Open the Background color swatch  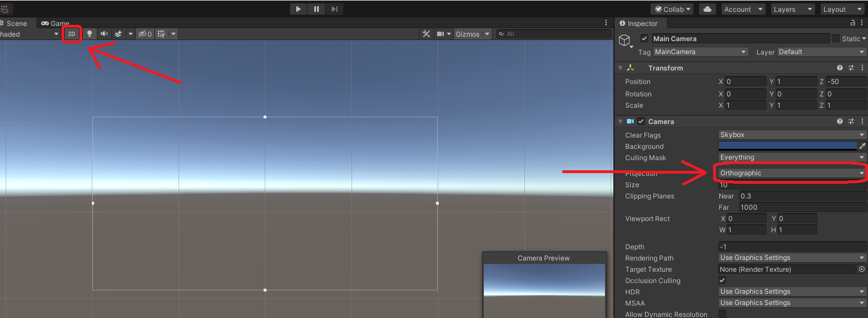click(x=787, y=145)
